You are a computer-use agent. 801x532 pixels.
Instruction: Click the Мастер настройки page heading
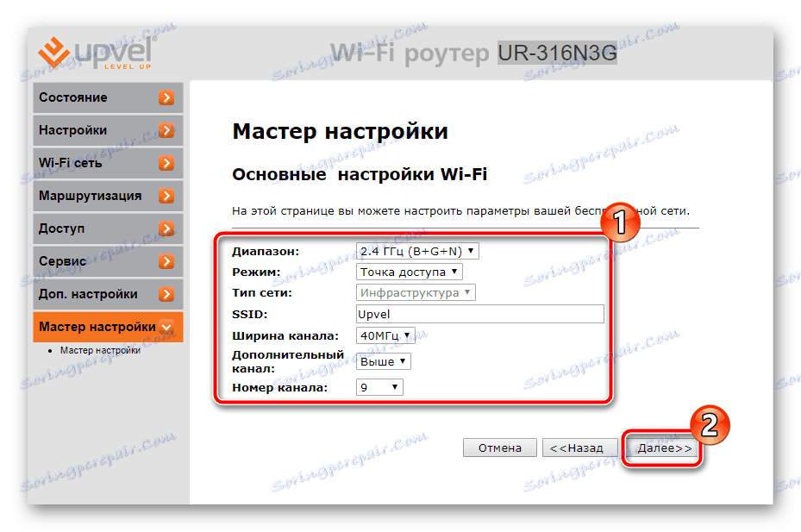[341, 131]
